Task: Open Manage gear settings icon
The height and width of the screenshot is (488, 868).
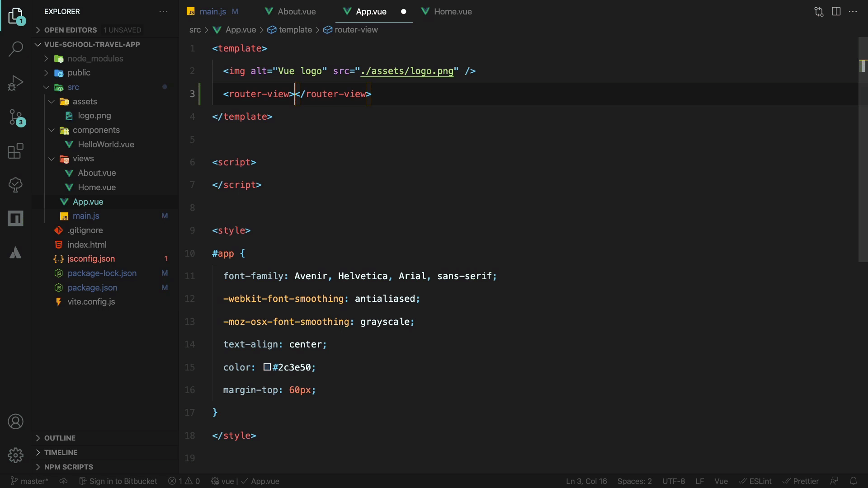Action: pos(15,455)
